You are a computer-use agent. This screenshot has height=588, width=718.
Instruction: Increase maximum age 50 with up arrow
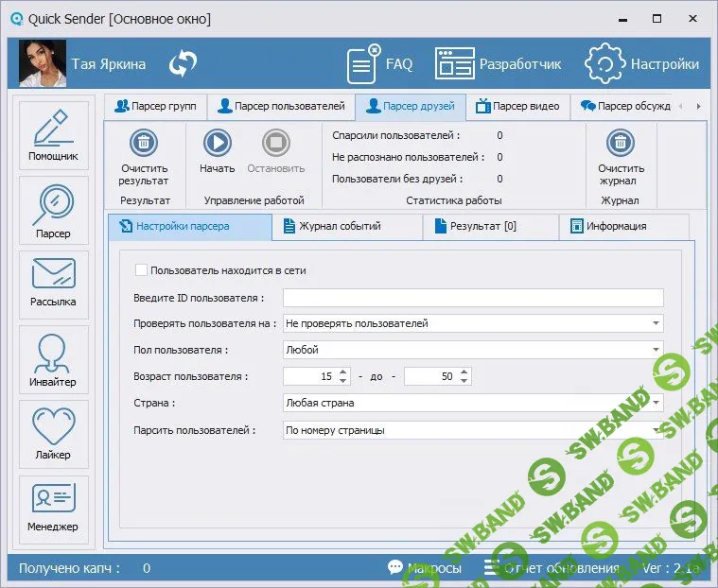point(464,372)
